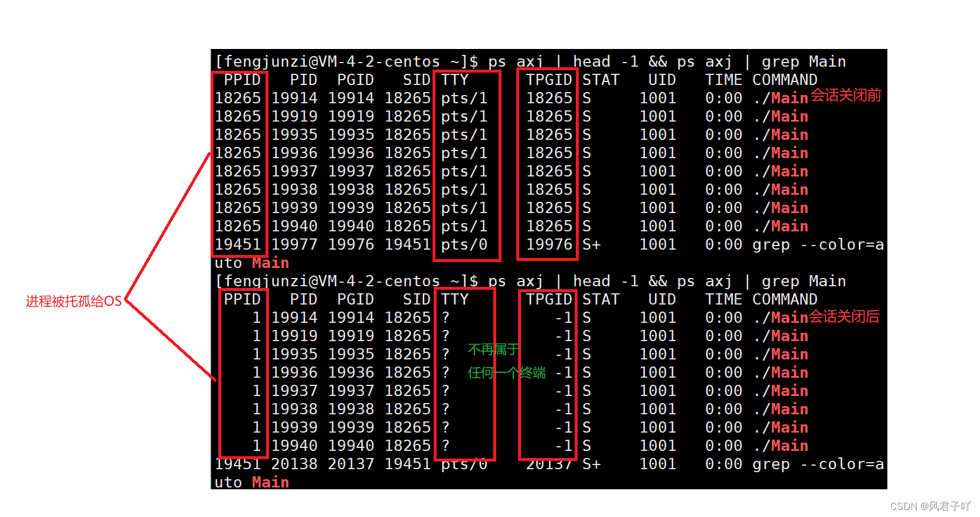
Task: Click the UID header in first ps output
Action: (662, 80)
